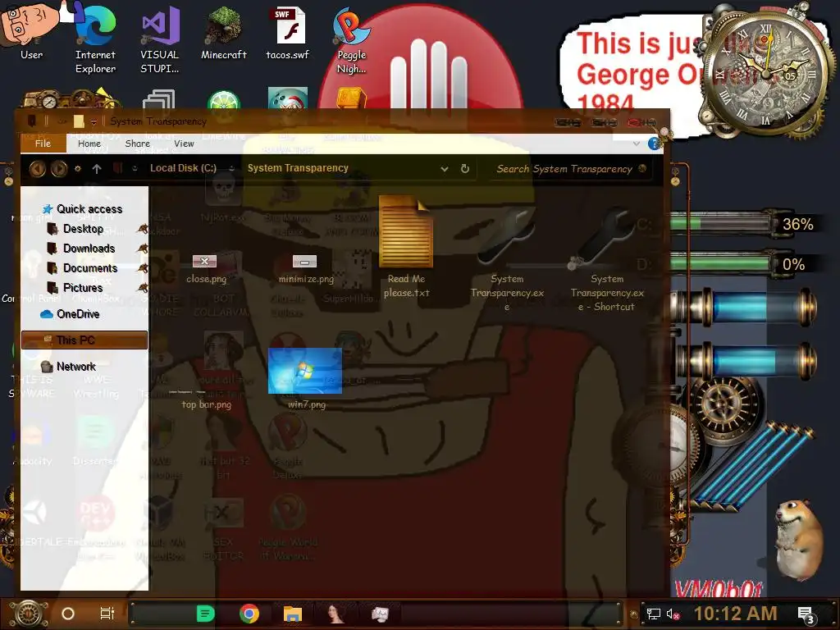This screenshot has width=840, height=630.
Task: Click the 10:12 AM taskbar clock
Action: tap(735, 614)
